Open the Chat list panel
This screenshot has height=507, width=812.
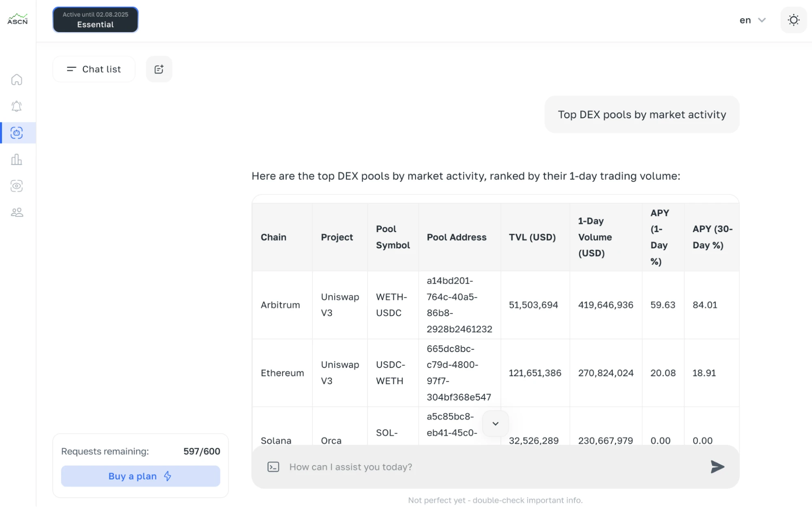94,69
